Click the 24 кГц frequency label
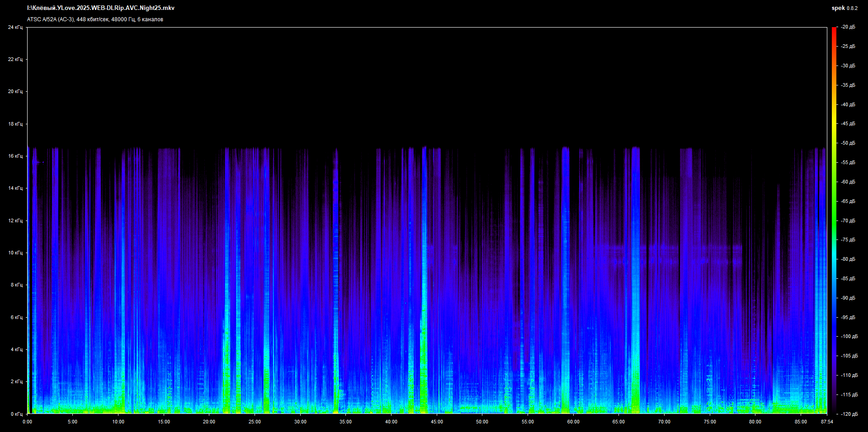 (x=15, y=28)
